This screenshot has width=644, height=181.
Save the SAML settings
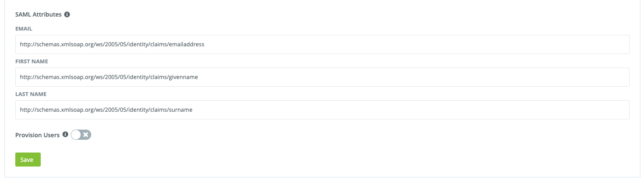[28, 160]
